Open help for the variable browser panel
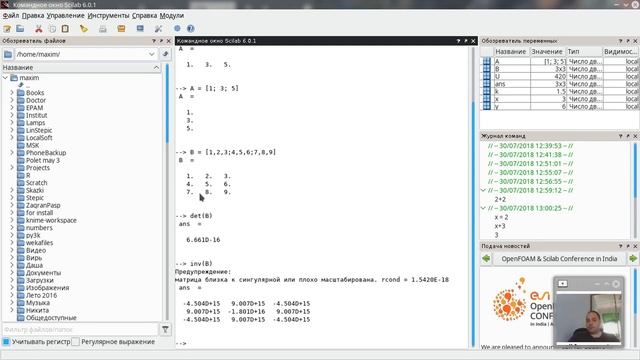The height and width of the screenshot is (360, 640). coord(620,41)
